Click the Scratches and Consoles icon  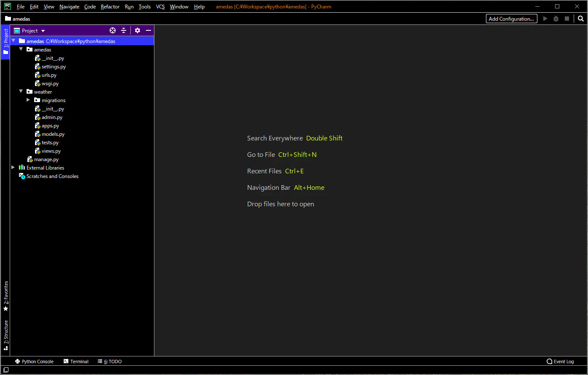coord(22,176)
